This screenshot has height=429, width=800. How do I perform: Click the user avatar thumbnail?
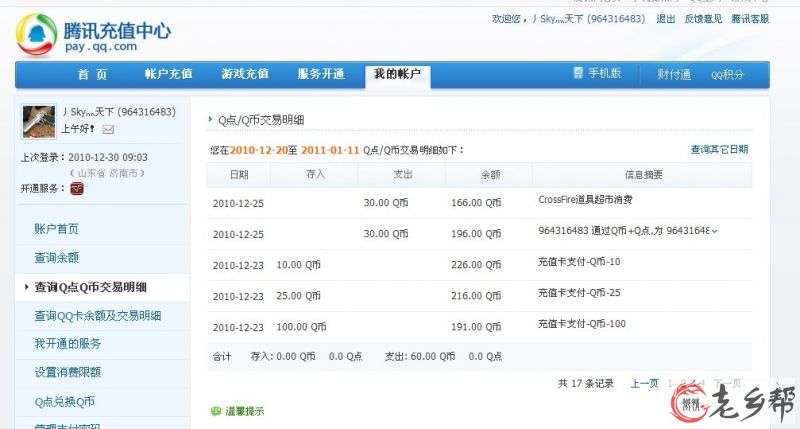[40, 121]
